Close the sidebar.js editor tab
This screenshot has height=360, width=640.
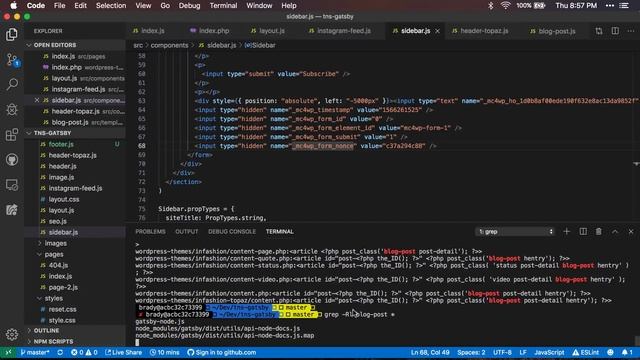(x=438, y=31)
